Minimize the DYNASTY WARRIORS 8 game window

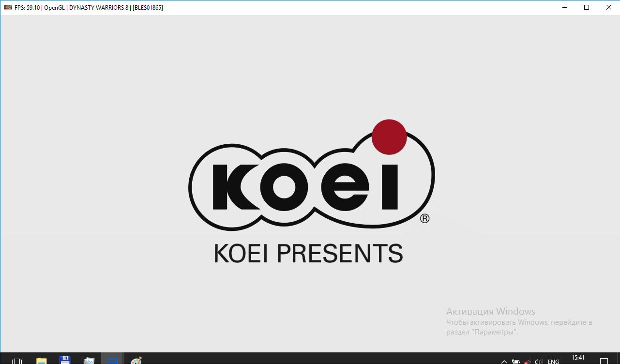click(x=564, y=7)
